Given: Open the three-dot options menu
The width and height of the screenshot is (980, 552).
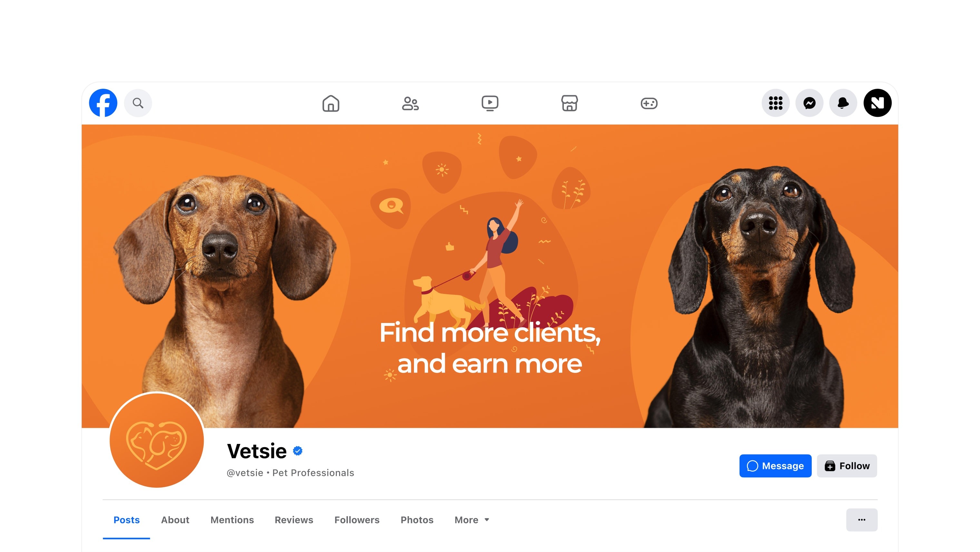Looking at the screenshot, I should (862, 520).
